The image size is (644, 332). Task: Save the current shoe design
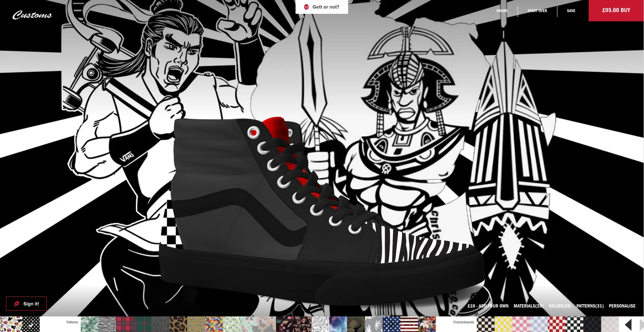(x=571, y=11)
